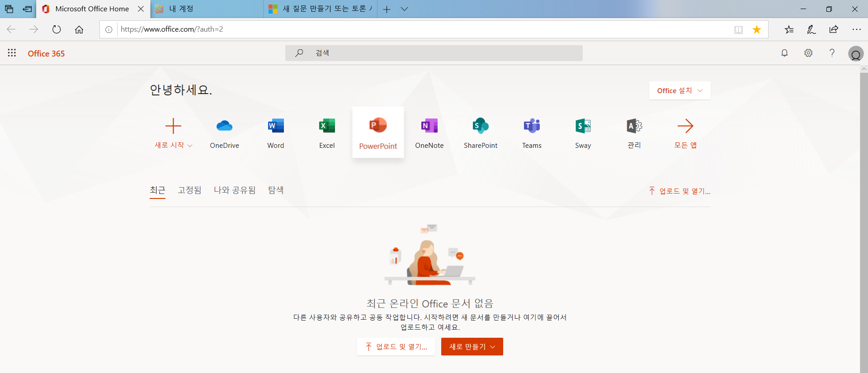Open Office settings gear
Image resolution: width=868 pixels, height=373 pixels.
[x=808, y=53]
